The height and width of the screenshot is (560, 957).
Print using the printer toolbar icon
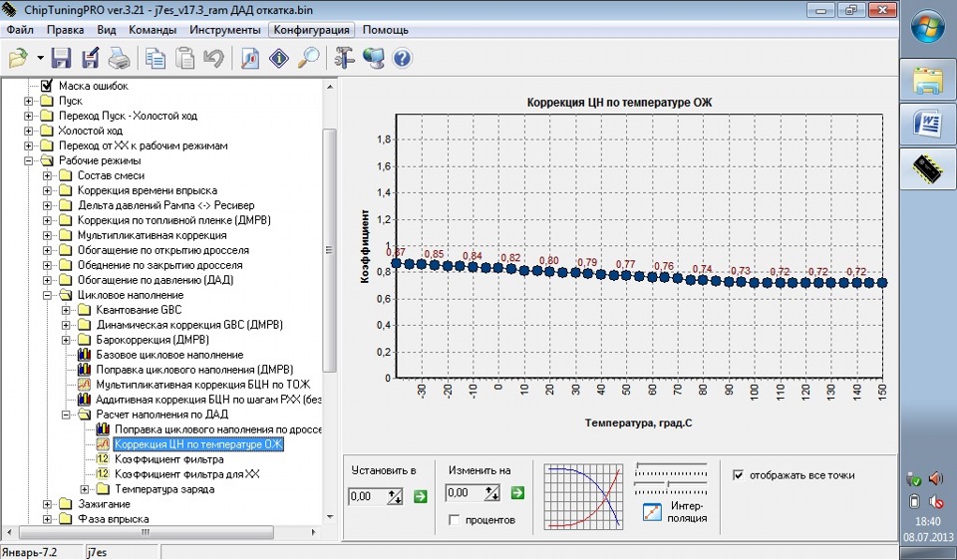point(120,59)
